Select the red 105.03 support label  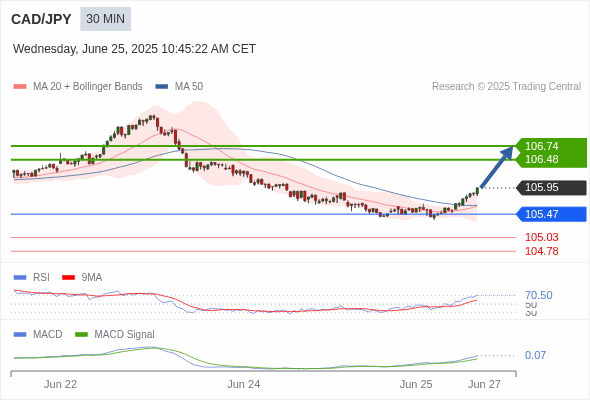click(x=541, y=237)
